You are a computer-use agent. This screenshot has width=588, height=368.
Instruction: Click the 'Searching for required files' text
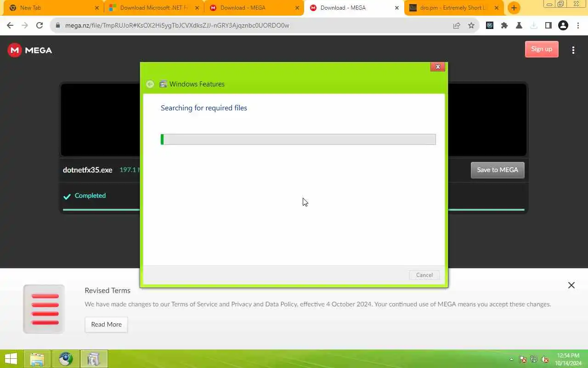click(x=204, y=108)
